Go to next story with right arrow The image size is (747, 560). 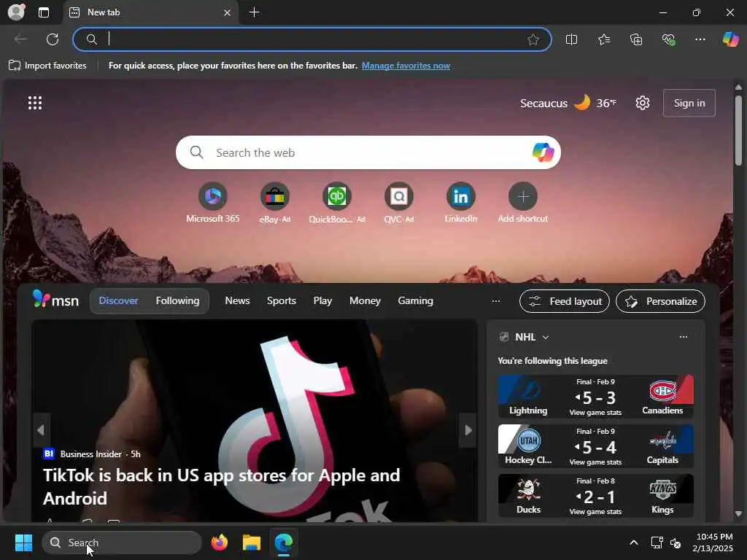[x=468, y=430]
